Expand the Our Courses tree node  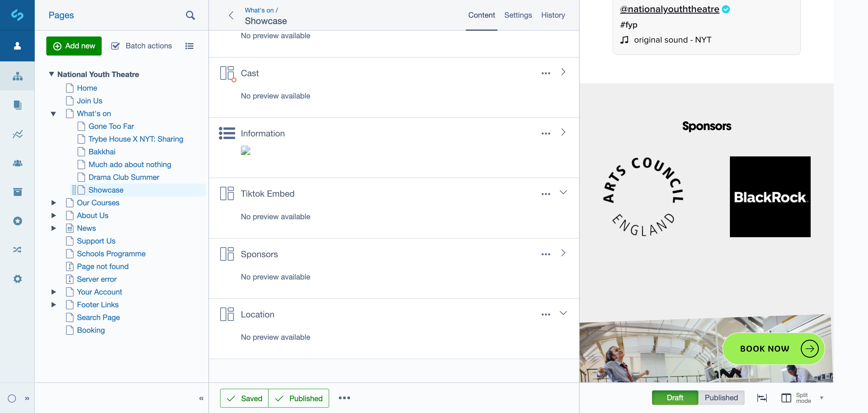pyautogui.click(x=54, y=203)
